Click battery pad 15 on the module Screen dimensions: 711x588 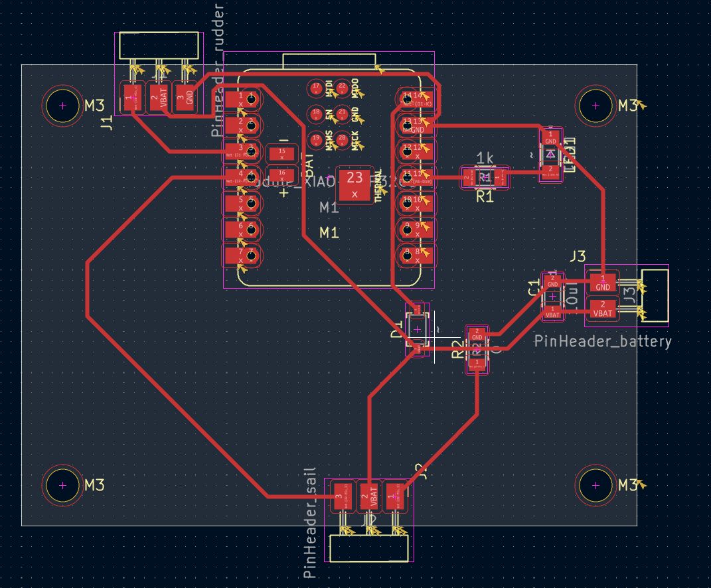pos(282,154)
